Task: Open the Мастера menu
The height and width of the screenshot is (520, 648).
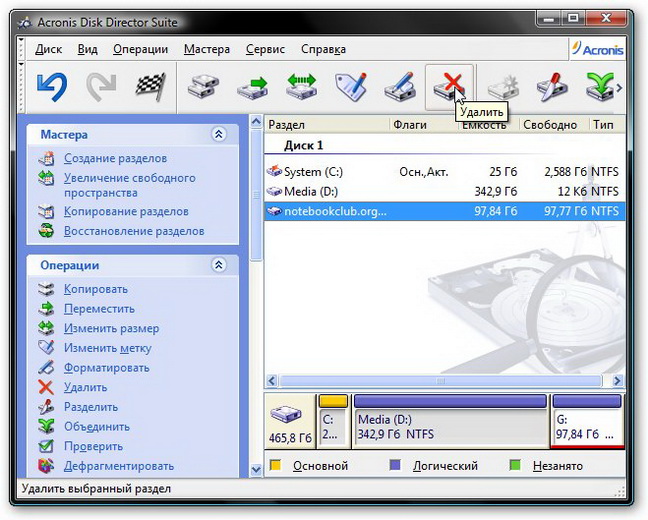Action: pos(207,49)
